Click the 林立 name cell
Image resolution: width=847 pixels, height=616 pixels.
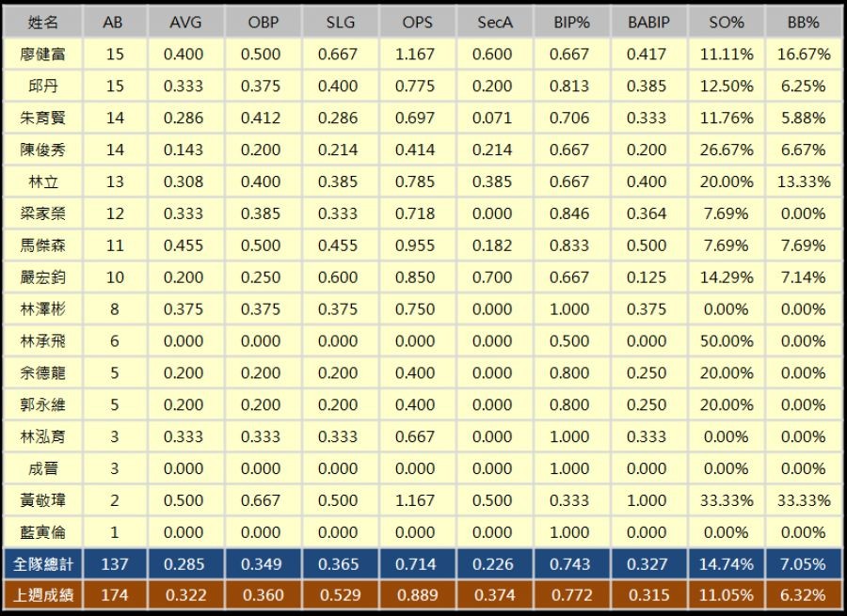[42, 182]
